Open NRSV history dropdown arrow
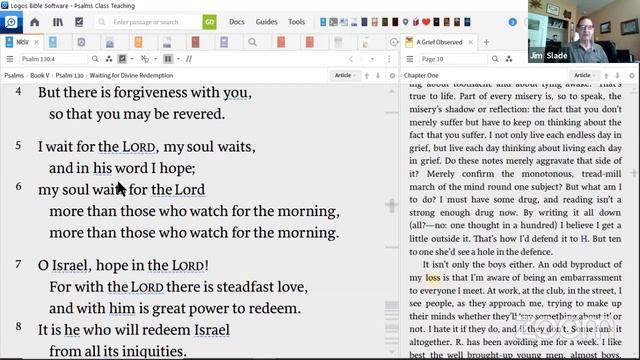The width and height of the screenshot is (640, 360). 372,59
